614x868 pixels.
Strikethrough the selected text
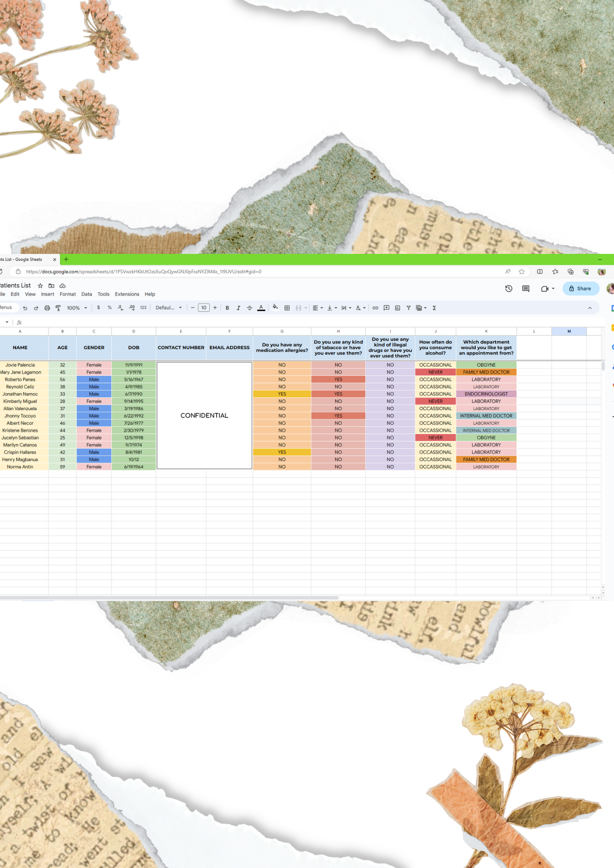tap(250, 308)
